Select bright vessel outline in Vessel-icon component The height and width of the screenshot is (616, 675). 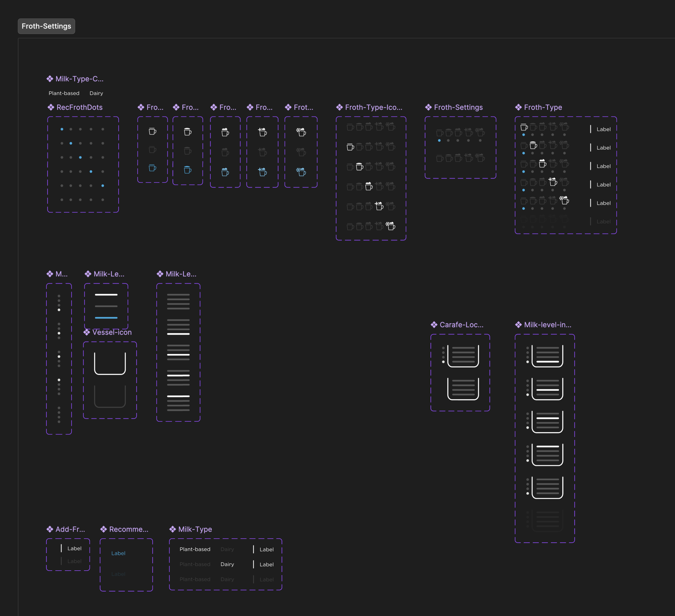110,363
